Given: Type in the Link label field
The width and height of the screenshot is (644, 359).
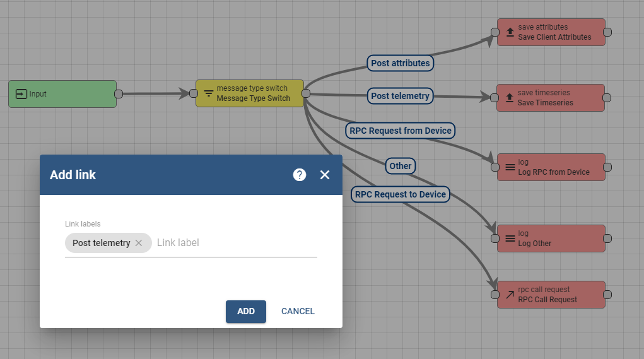Looking at the screenshot, I should (233, 243).
